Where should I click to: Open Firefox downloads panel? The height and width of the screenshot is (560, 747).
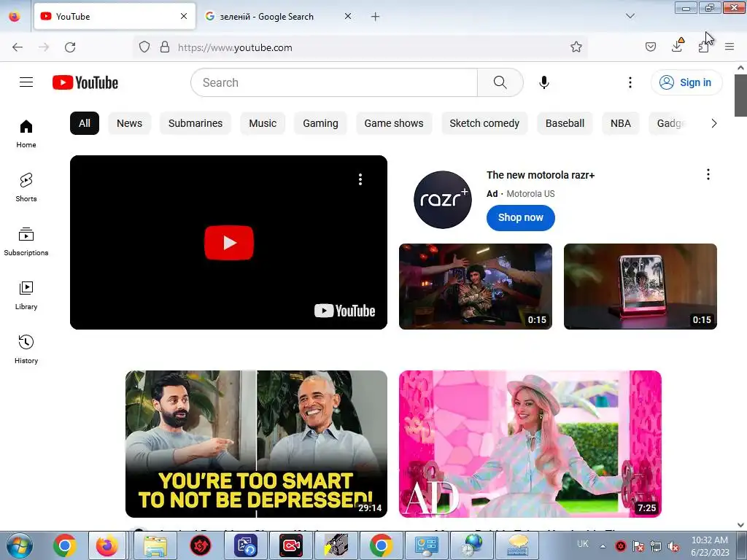[x=677, y=46]
